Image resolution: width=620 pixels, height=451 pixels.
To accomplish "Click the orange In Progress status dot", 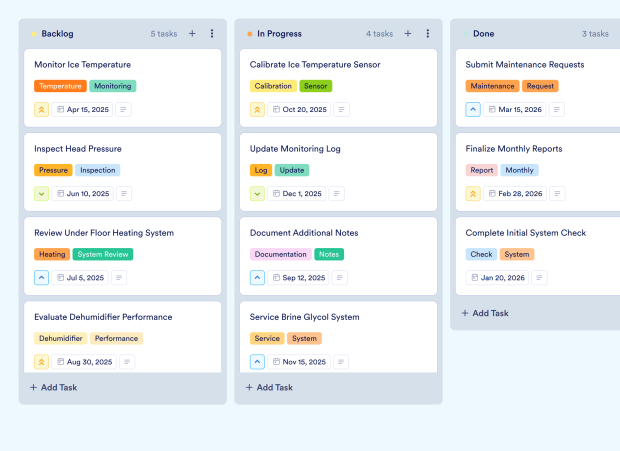I will (x=250, y=34).
